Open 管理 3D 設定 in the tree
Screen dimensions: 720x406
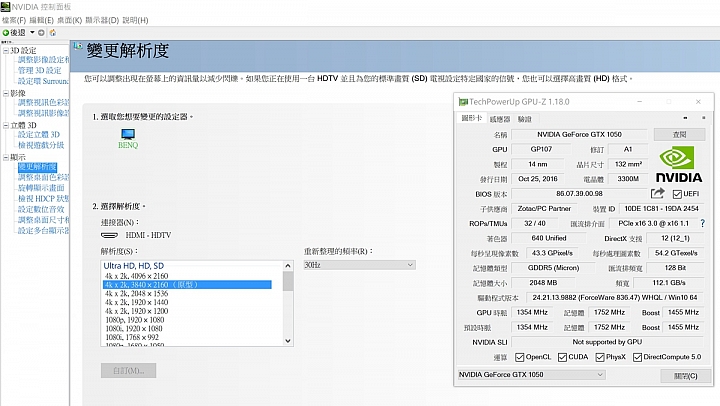click(39, 70)
